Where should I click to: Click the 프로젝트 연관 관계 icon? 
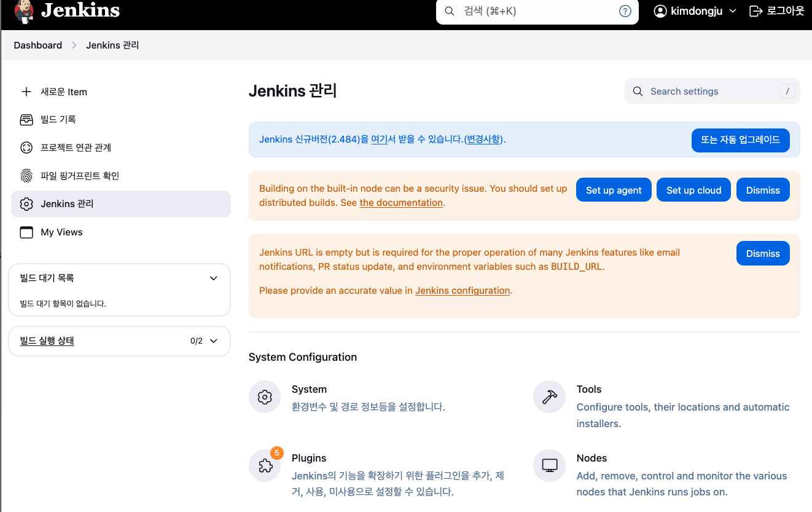[x=26, y=148]
